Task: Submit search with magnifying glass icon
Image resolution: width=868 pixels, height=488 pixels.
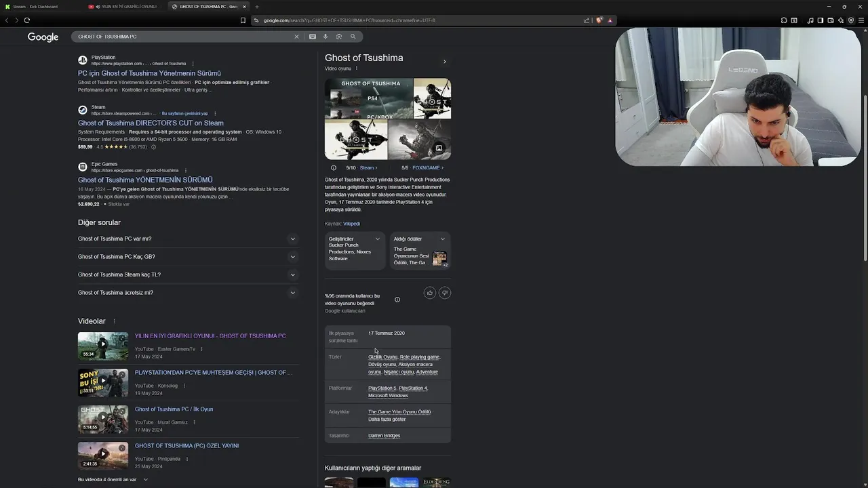Action: click(x=353, y=37)
